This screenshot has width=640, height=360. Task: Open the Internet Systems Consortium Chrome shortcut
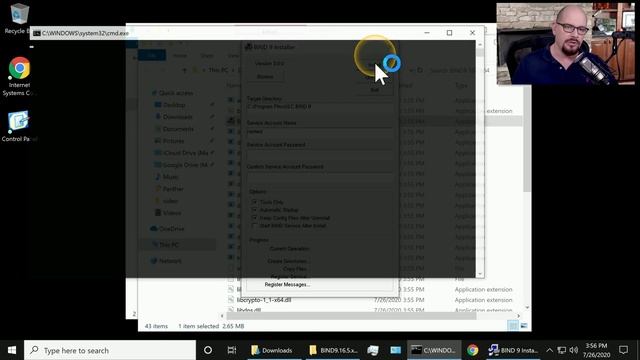coord(19,76)
